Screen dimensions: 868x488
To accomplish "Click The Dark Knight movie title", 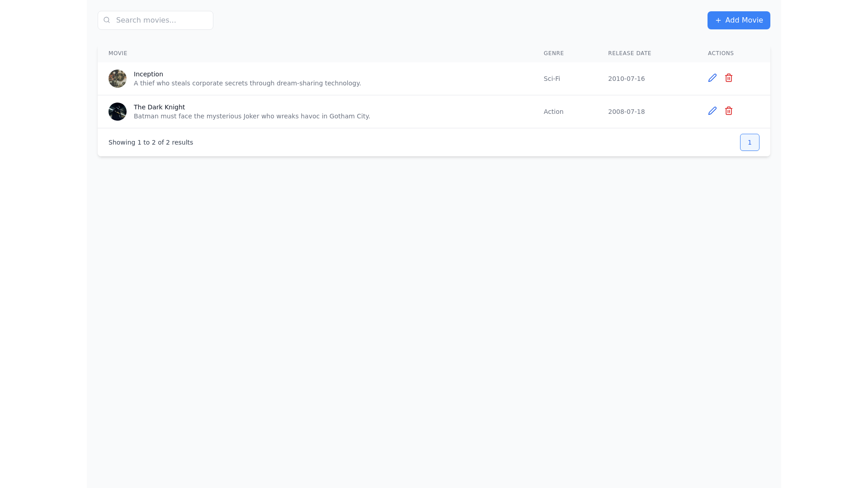I will (x=159, y=107).
